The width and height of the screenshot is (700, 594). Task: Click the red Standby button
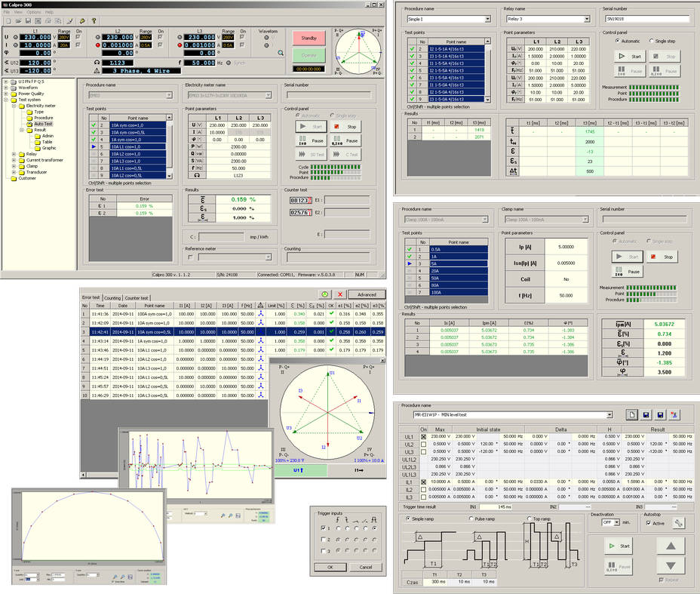[309, 38]
